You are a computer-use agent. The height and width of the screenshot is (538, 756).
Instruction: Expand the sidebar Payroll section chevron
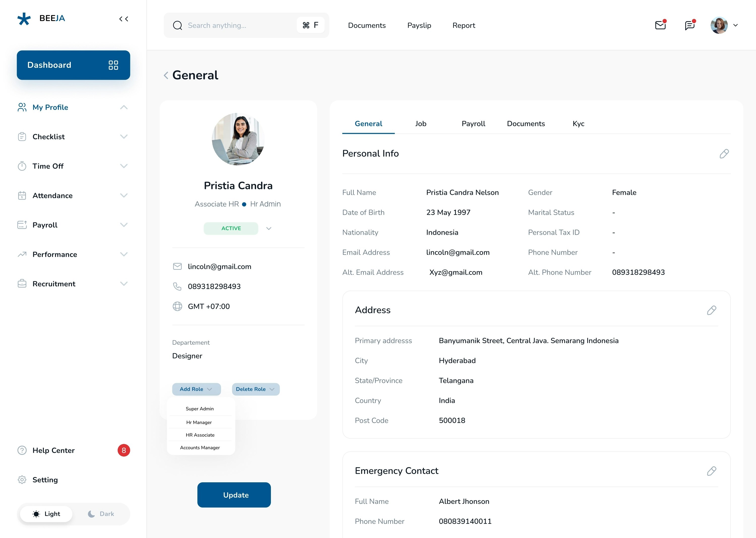(x=124, y=225)
